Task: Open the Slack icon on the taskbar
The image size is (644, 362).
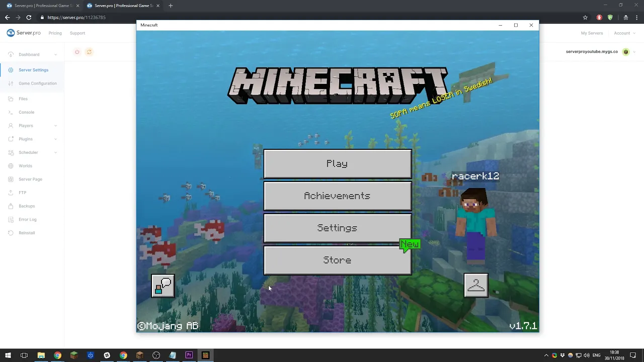Action: pyautogui.click(x=107, y=355)
